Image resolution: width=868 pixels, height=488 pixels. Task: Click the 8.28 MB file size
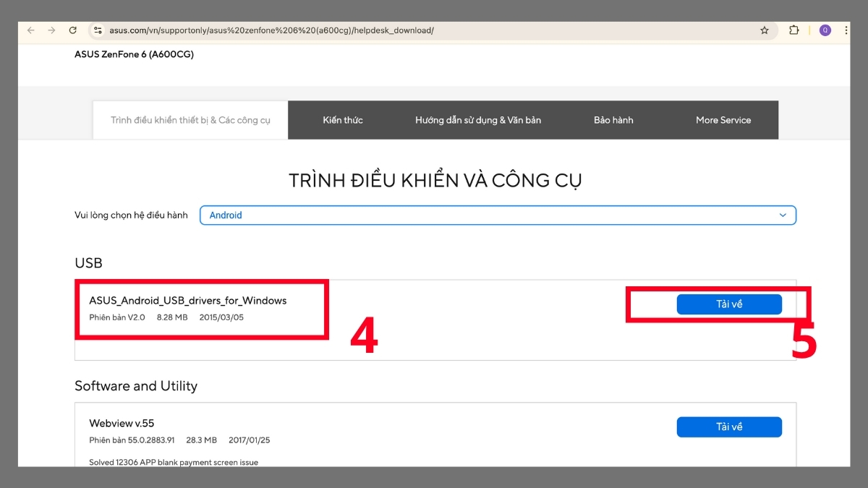172,317
